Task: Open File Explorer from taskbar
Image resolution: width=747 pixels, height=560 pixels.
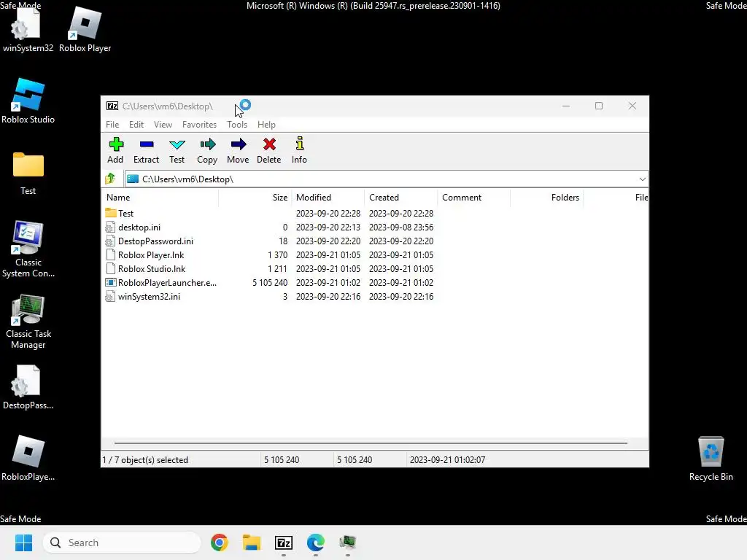Action: pos(252,542)
